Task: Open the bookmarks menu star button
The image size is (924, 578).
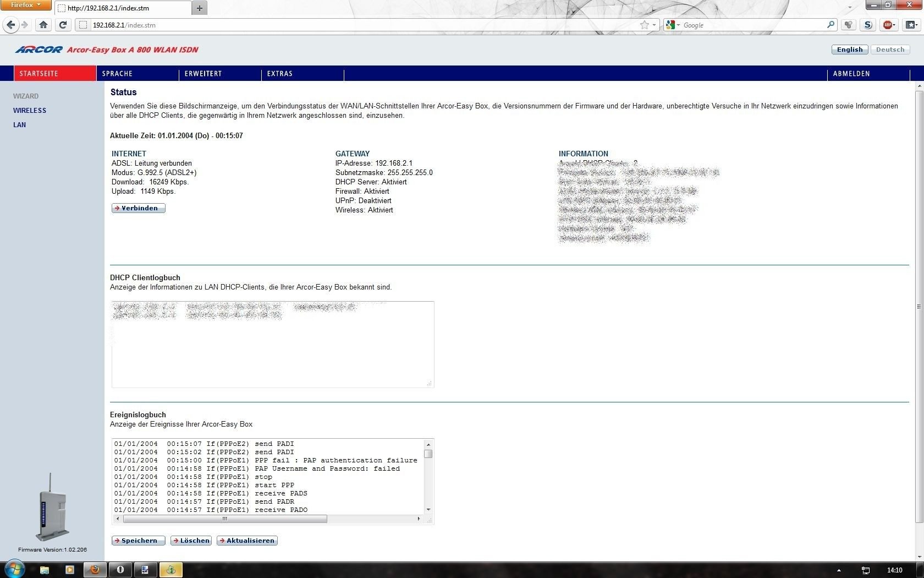Action: click(x=911, y=25)
